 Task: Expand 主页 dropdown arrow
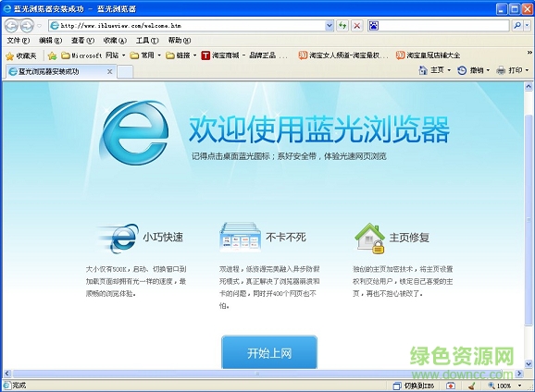(449, 70)
